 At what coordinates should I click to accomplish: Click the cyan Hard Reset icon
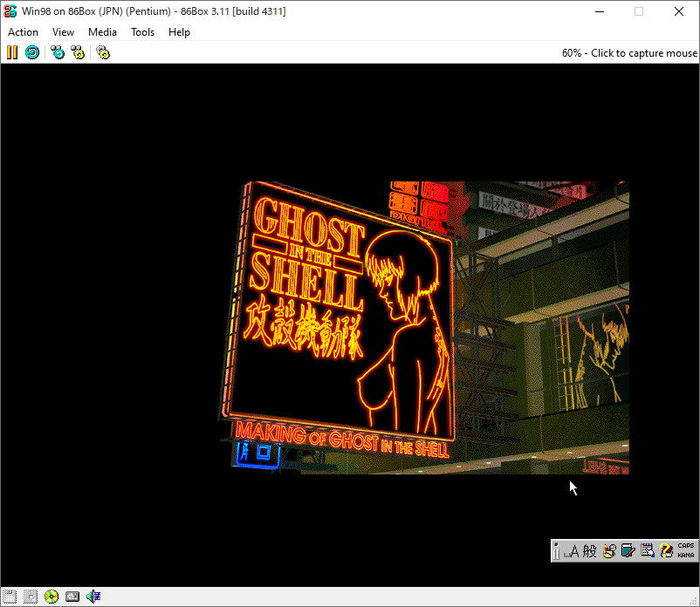pos(32,52)
